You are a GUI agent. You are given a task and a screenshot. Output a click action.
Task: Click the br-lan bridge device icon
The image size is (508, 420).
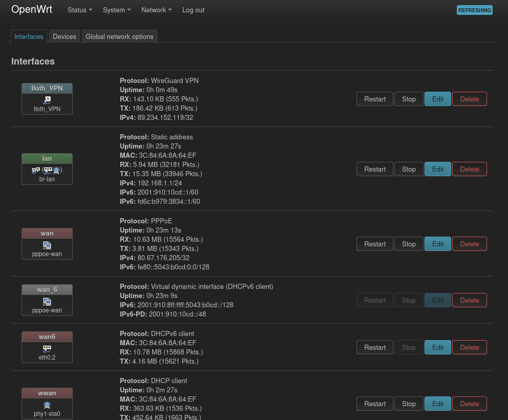(35, 170)
